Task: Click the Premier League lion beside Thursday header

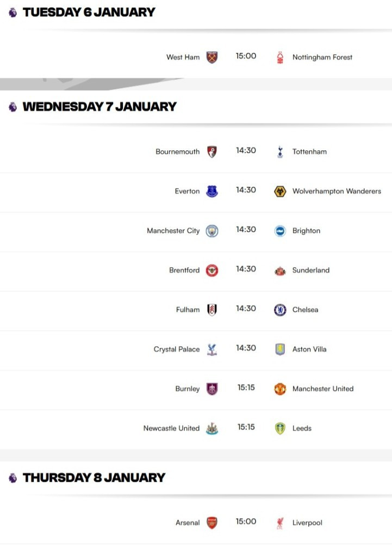Action: click(x=10, y=477)
